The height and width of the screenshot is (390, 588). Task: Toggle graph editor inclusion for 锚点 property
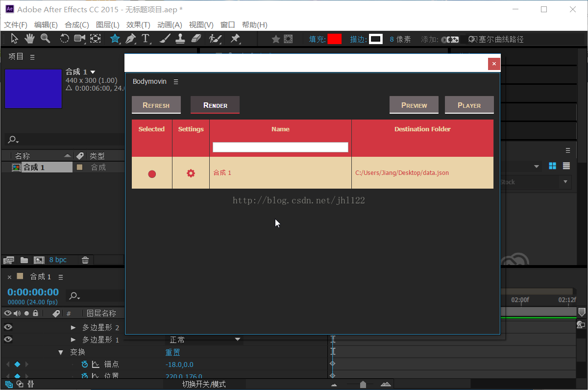96,364
